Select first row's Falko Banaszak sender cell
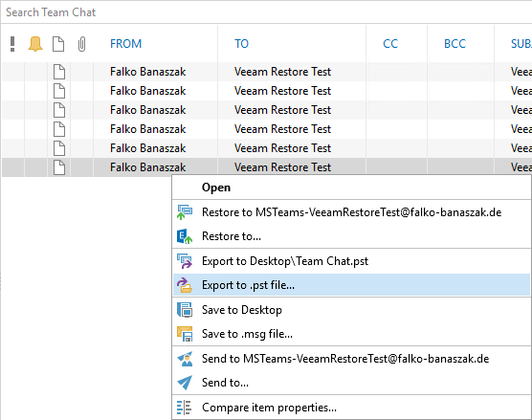 pos(148,72)
